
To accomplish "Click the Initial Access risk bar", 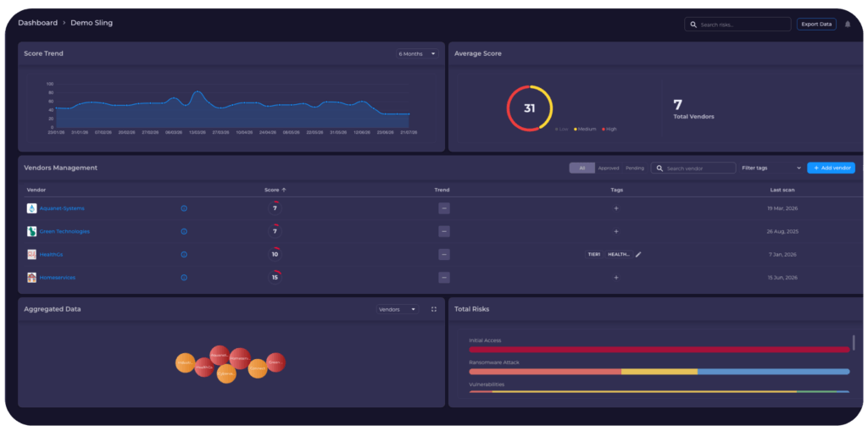I will [659, 350].
